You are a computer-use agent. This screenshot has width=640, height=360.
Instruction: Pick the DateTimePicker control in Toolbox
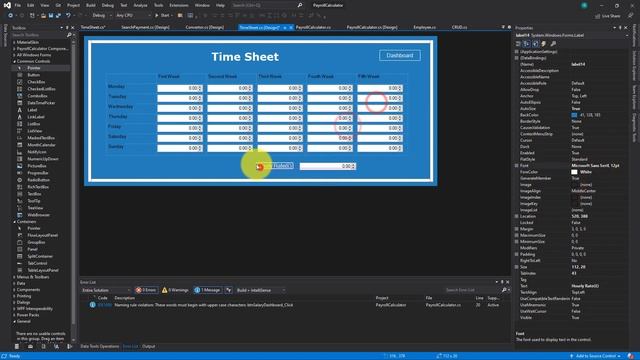click(41, 103)
